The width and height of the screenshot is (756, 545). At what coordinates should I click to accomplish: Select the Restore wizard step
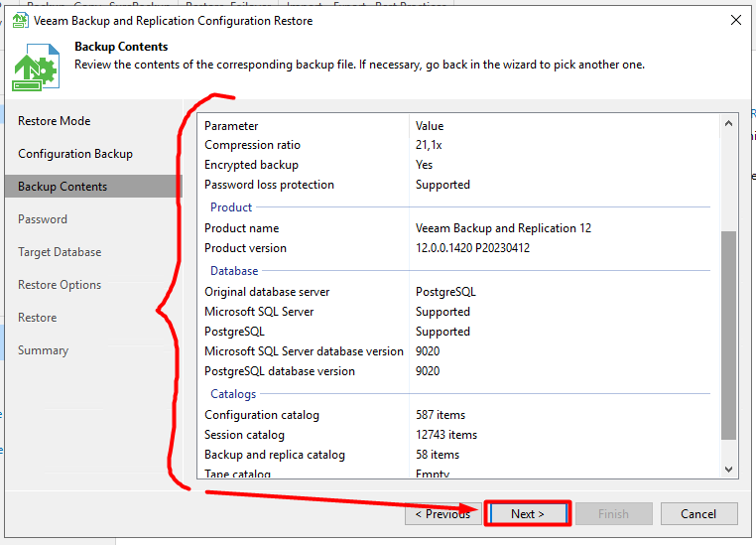pos(37,318)
